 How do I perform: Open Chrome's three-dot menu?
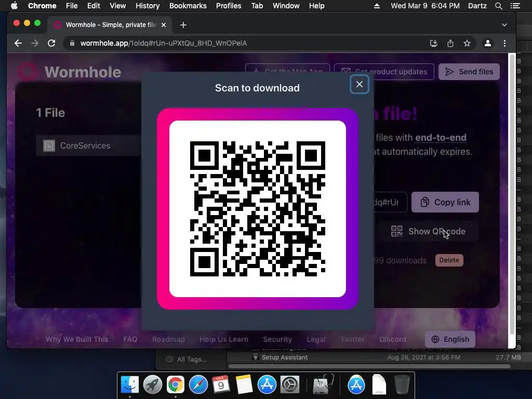[504, 43]
